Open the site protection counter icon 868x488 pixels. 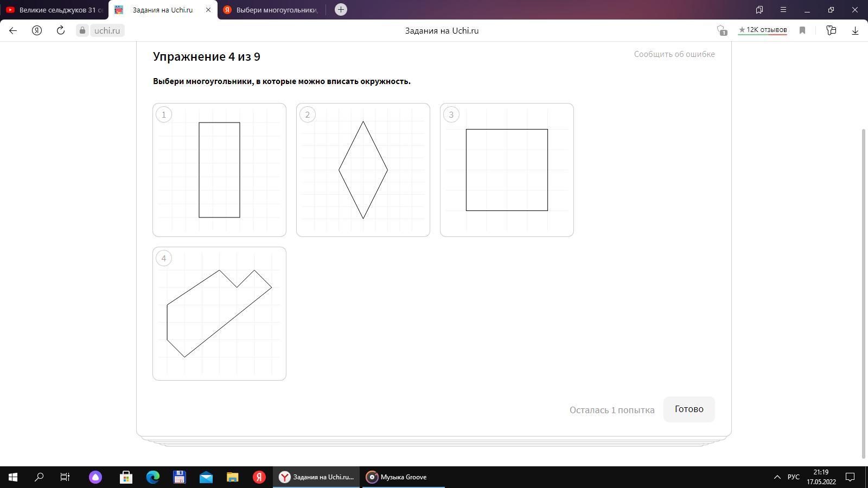coord(722,30)
